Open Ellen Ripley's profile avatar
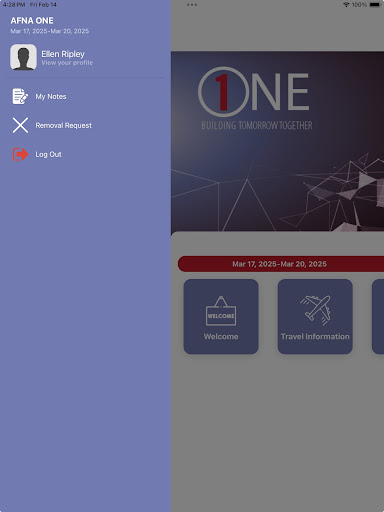The width and height of the screenshot is (384, 512). click(23, 57)
